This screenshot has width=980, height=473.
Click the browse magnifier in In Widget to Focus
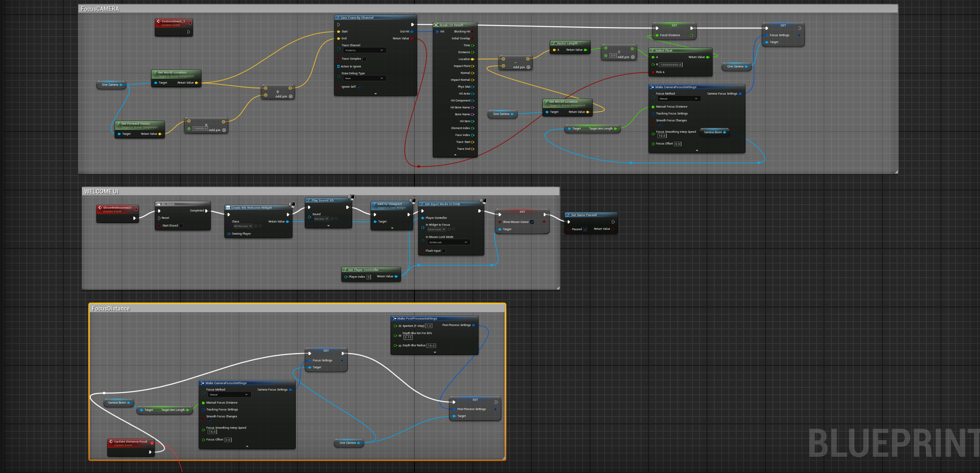click(453, 229)
